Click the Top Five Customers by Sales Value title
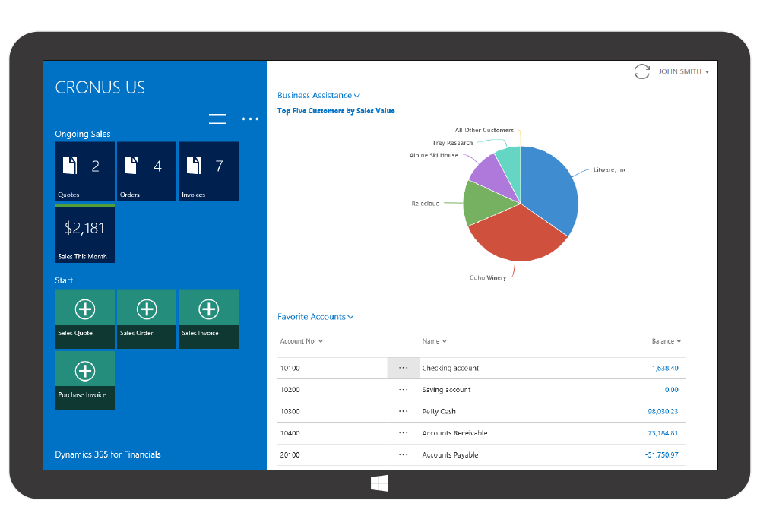Image resolution: width=760 pixels, height=532 pixels. (336, 111)
